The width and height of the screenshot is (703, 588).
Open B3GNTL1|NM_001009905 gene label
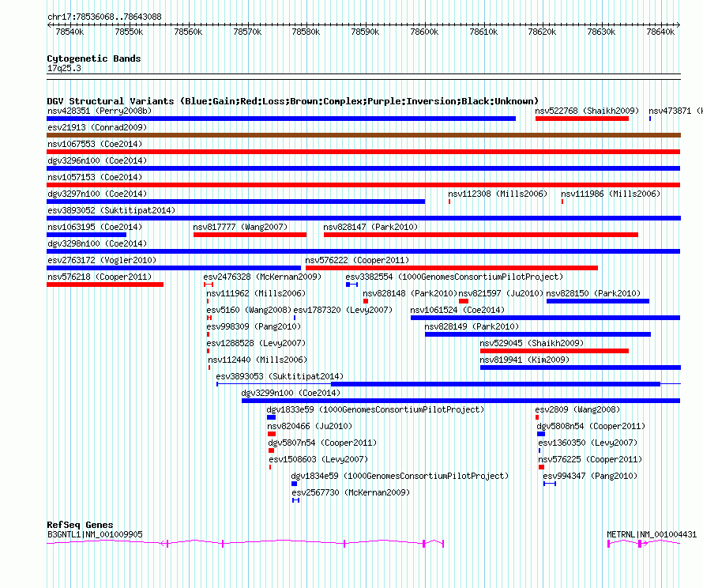coord(95,534)
